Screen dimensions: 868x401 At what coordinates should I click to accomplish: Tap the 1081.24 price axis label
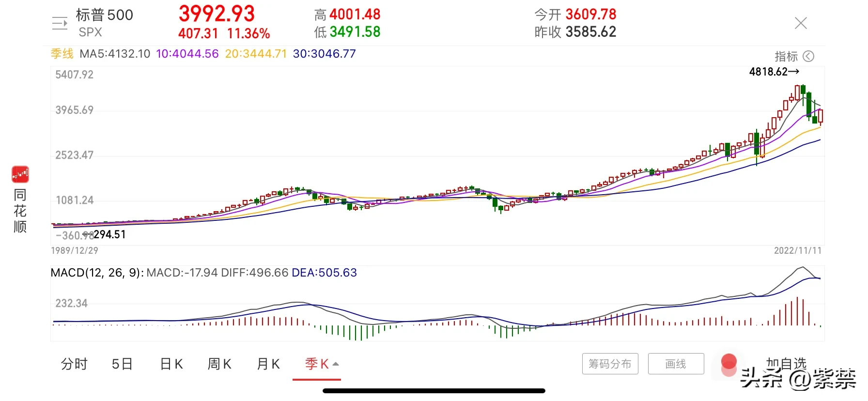click(x=74, y=200)
